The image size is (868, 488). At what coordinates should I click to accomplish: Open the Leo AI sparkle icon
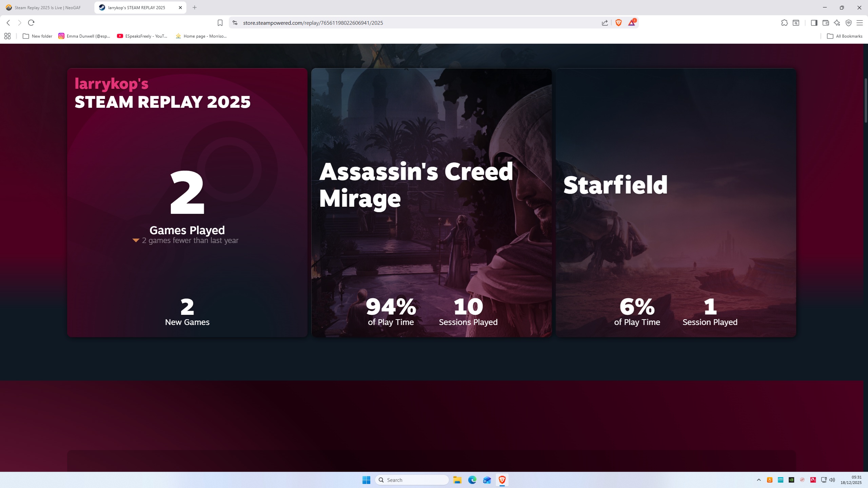837,23
